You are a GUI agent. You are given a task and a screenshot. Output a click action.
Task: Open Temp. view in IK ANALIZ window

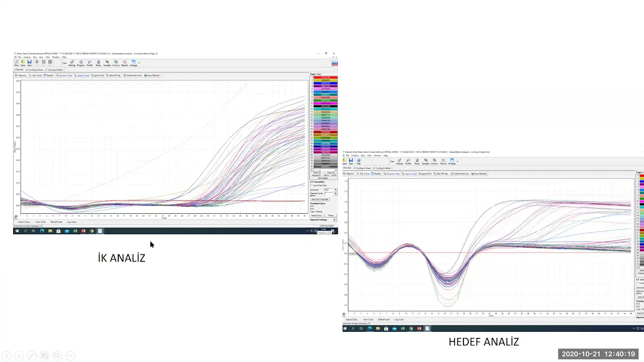point(98,63)
